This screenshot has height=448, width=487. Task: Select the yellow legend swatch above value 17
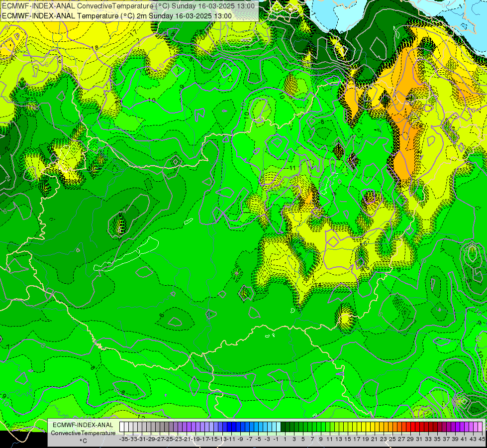point(354,427)
